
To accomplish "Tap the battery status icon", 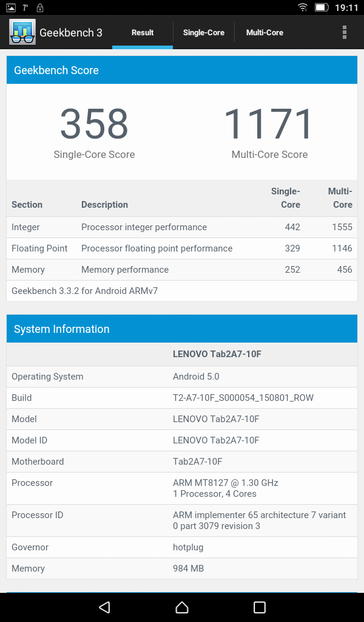I will [321, 8].
